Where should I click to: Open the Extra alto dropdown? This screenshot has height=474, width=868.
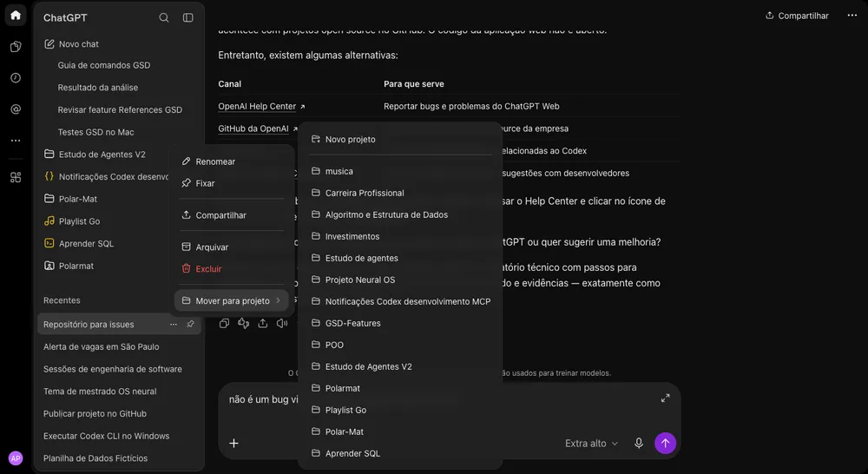[591, 443]
